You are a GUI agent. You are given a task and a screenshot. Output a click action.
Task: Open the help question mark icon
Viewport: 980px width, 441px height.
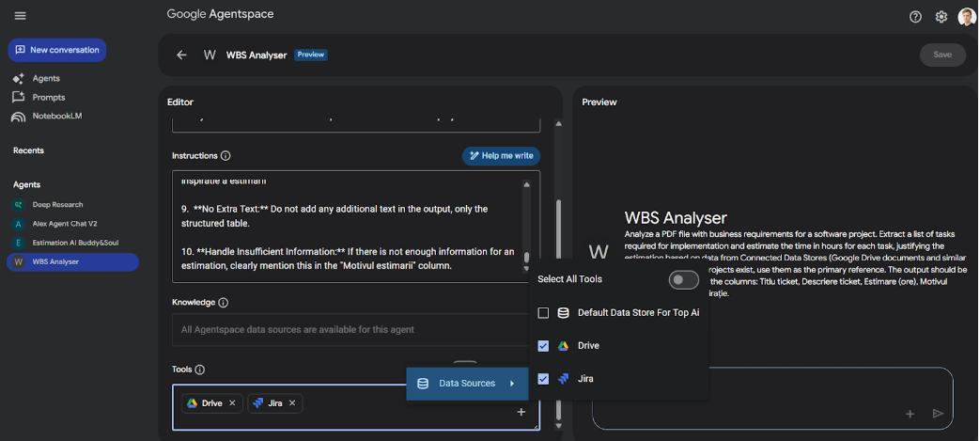[x=915, y=17]
